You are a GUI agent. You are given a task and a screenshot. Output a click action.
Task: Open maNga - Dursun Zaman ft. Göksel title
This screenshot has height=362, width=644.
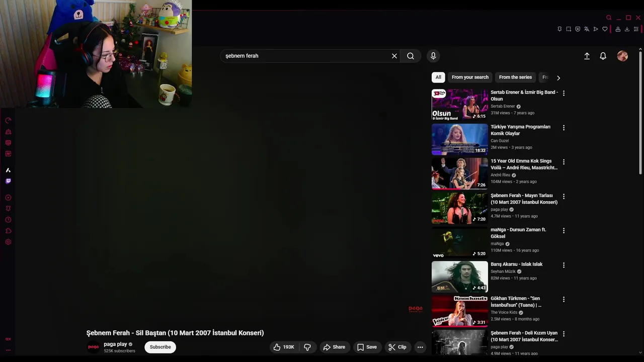pyautogui.click(x=518, y=233)
